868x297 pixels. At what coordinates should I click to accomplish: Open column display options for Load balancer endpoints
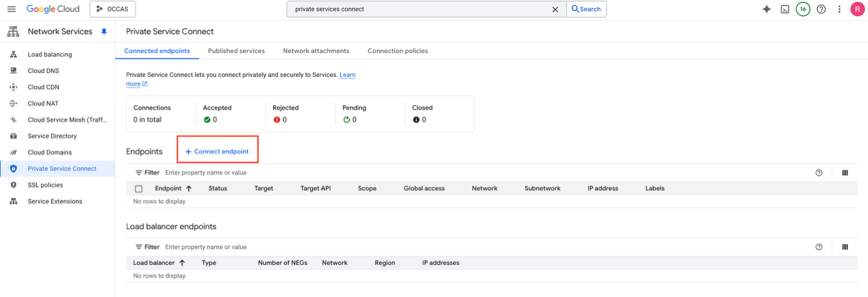click(845, 247)
